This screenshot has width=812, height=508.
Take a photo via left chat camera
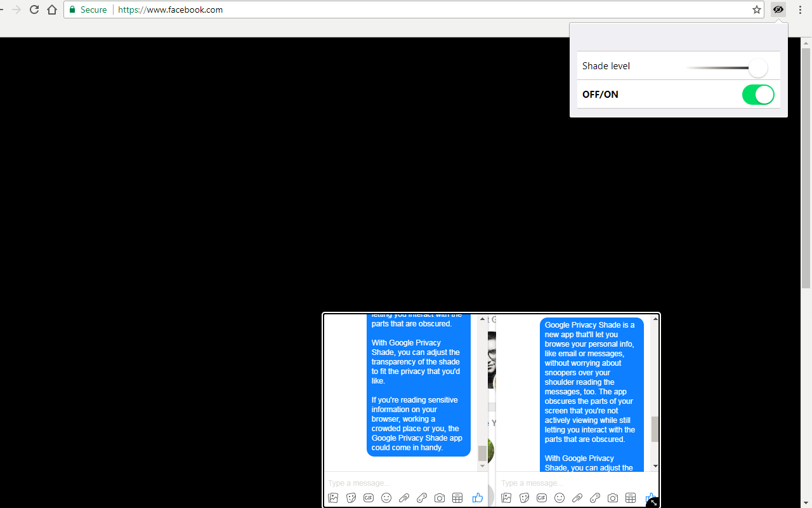click(440, 498)
